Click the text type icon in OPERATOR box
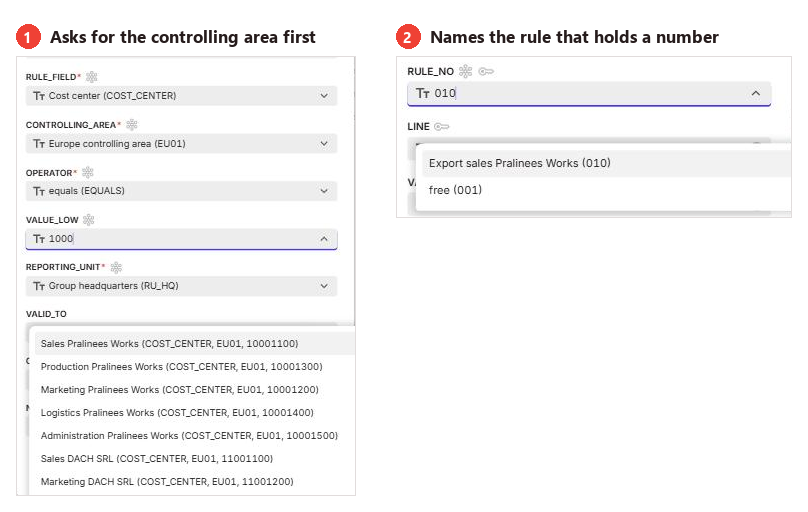This screenshot has width=808, height=512. (x=39, y=191)
